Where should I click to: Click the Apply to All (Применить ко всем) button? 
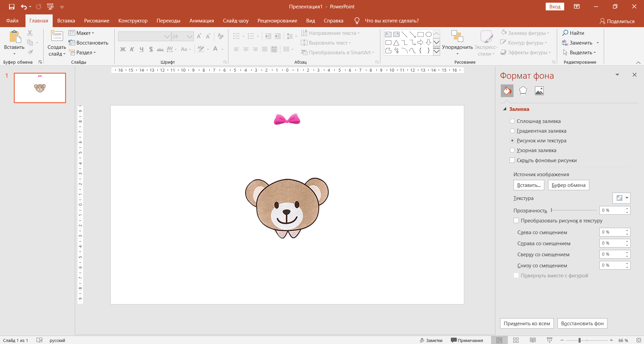527,324
